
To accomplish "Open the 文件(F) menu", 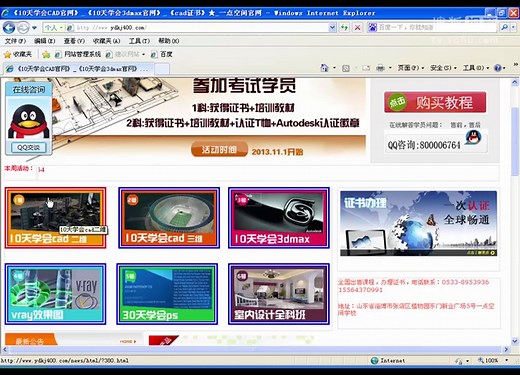I will click(x=15, y=41).
